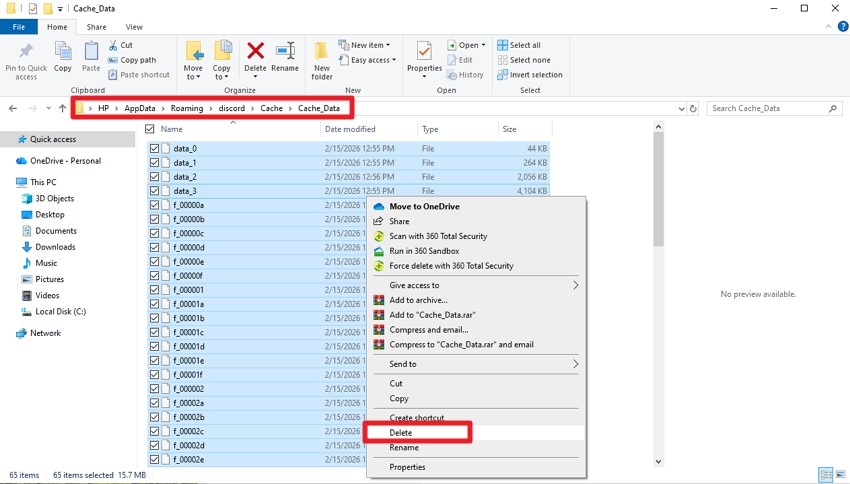Viewport: 850px width, 484px height.
Task: Click the Properties ribbon icon
Action: tap(424, 51)
